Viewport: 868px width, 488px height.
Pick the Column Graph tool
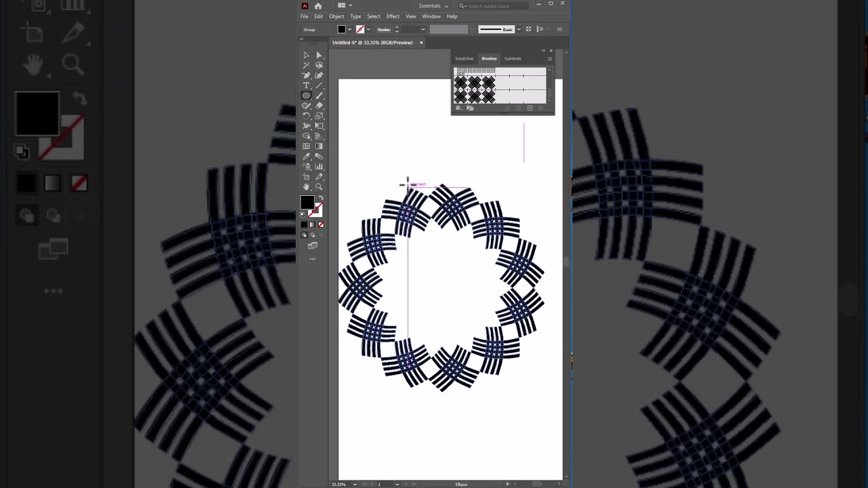(x=319, y=167)
